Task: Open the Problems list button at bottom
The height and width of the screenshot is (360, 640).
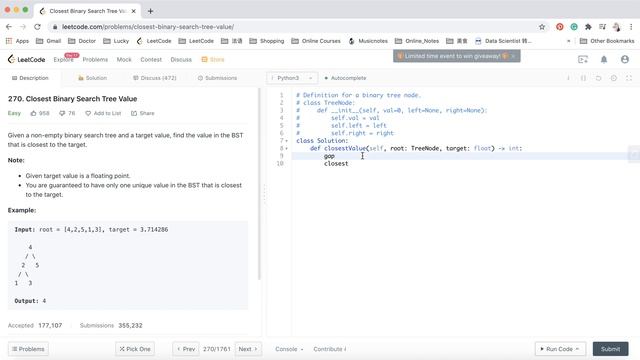Action: pos(28,349)
